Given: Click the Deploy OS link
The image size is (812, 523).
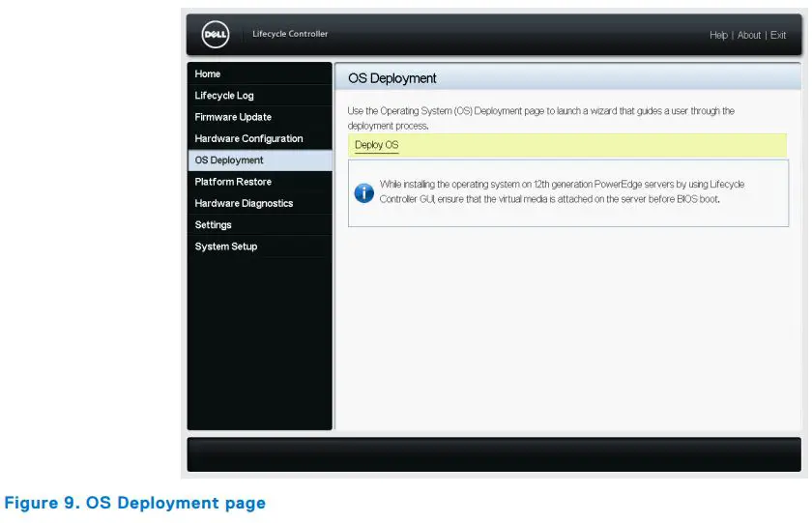Looking at the screenshot, I should [x=376, y=145].
